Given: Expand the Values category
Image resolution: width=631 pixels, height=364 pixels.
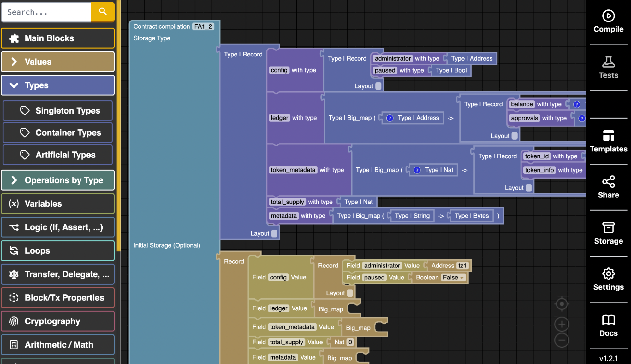Looking at the screenshot, I should pyautogui.click(x=57, y=62).
